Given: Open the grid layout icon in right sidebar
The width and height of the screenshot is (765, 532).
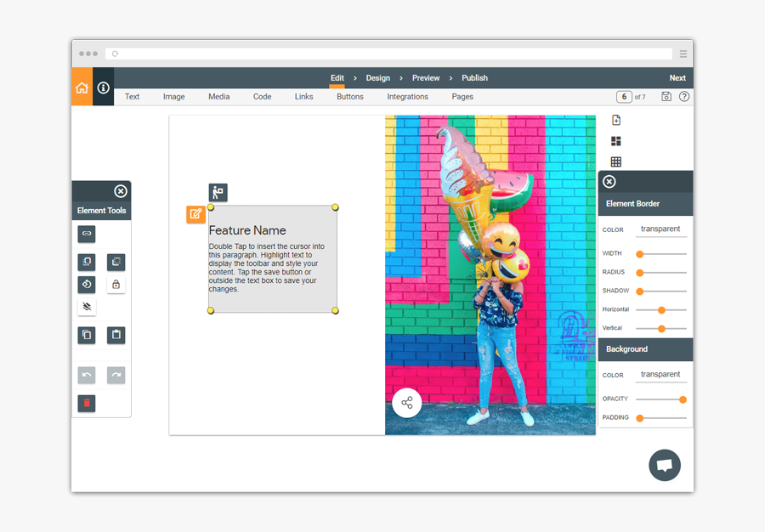Looking at the screenshot, I should tap(615, 141).
